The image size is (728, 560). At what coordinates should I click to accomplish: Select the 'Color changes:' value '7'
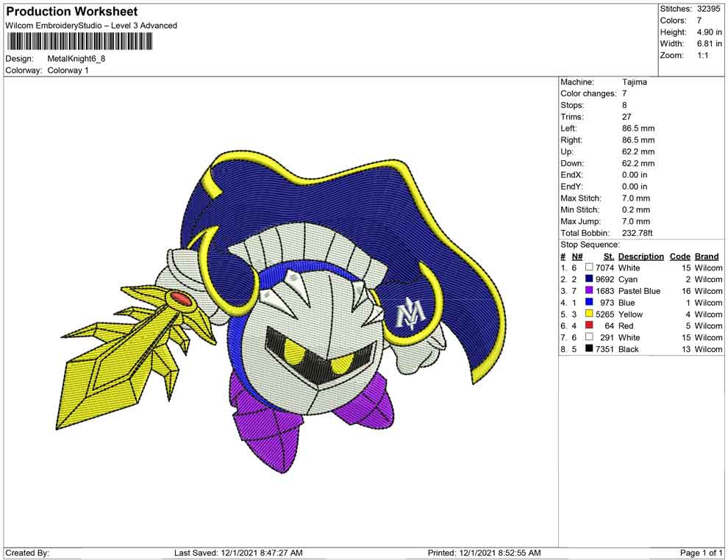624,94
